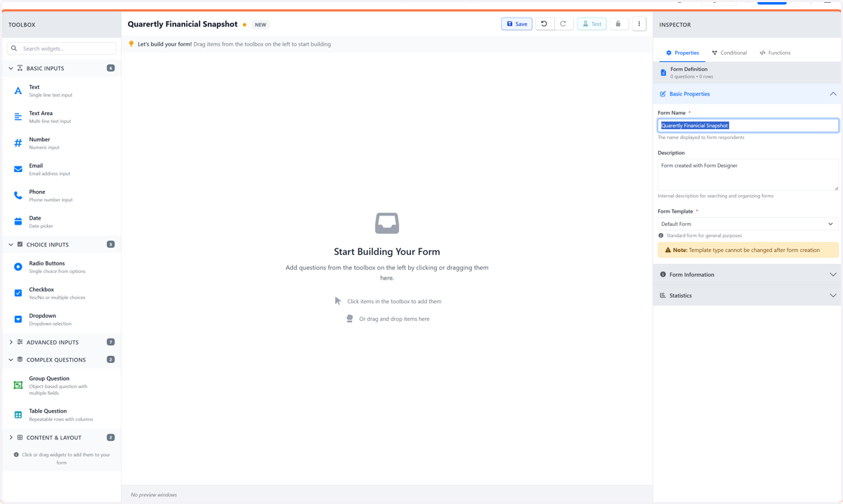
Task: Add the Date picker widget
Action: (61, 222)
